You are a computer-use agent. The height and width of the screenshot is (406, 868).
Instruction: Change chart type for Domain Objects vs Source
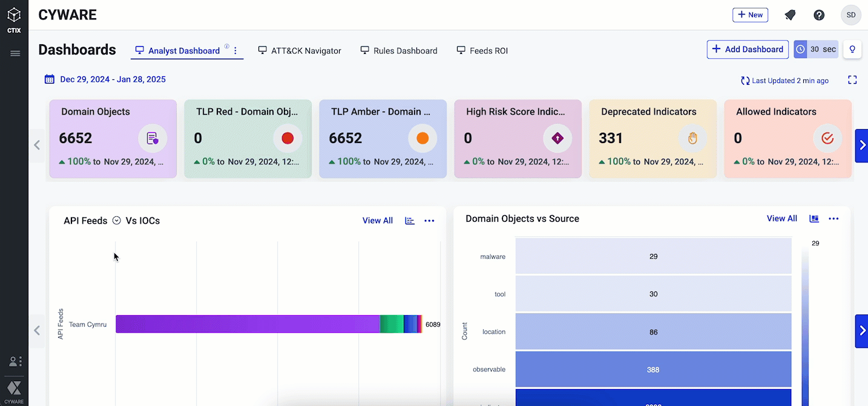[814, 219]
